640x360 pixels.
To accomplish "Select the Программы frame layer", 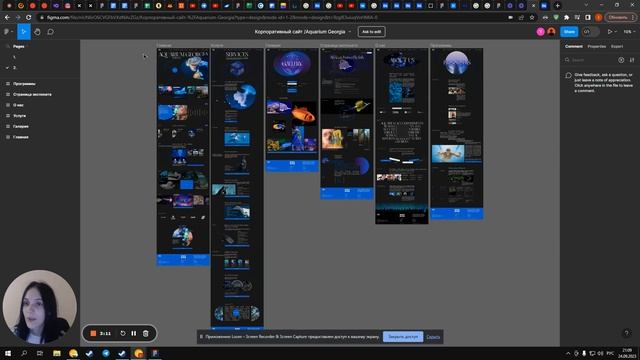I will point(24,84).
